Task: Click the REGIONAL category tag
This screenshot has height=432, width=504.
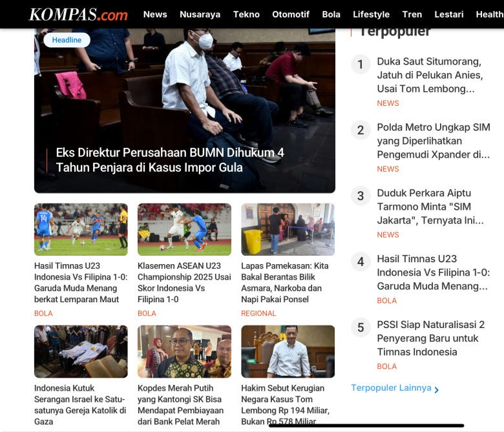Action: tap(258, 313)
